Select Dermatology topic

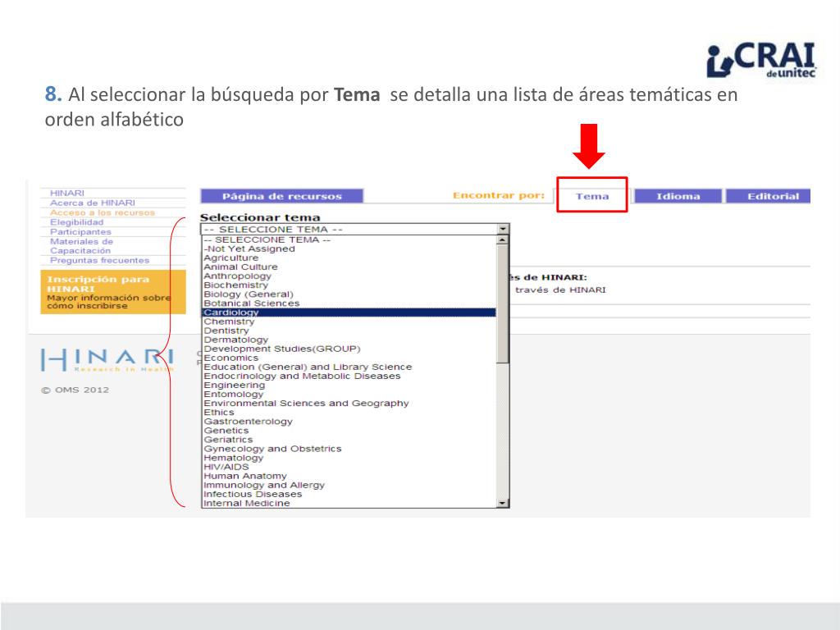click(349, 340)
